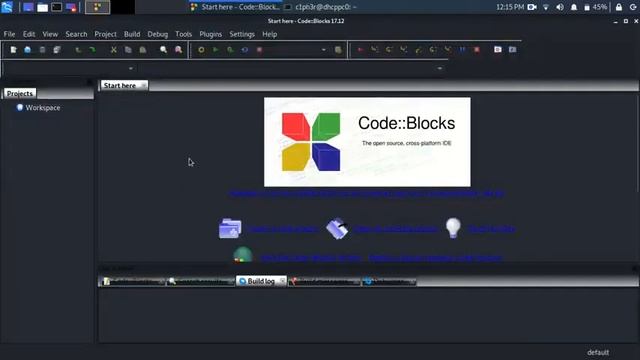Click the volume icon in system tray

click(560, 7)
